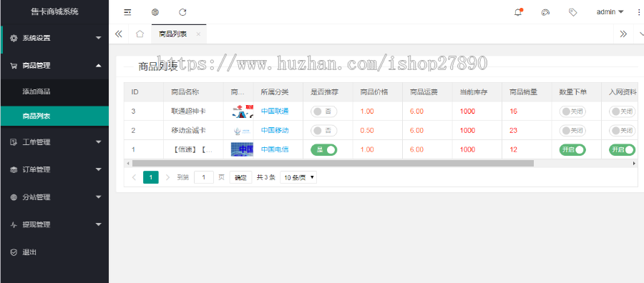Toggle 是否推荐 for 联通超神卡
Image resolution: width=644 pixels, height=283 pixels.
323,111
